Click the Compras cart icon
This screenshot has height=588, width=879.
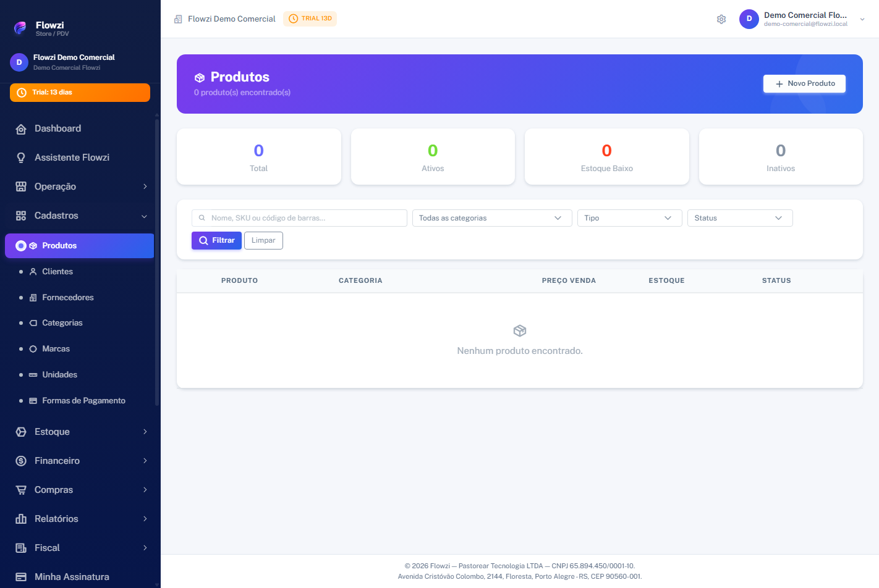click(21, 490)
